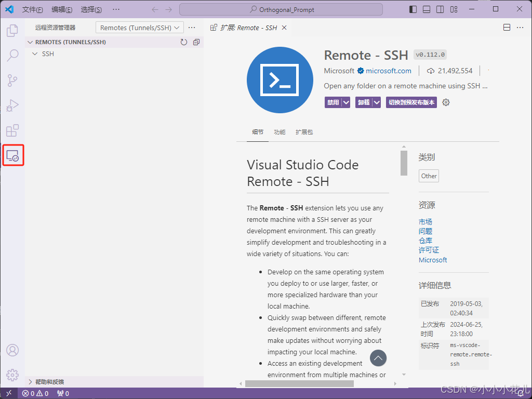Image resolution: width=532 pixels, height=399 pixels.
Task: Click the 卸载 button
Action: click(364, 102)
